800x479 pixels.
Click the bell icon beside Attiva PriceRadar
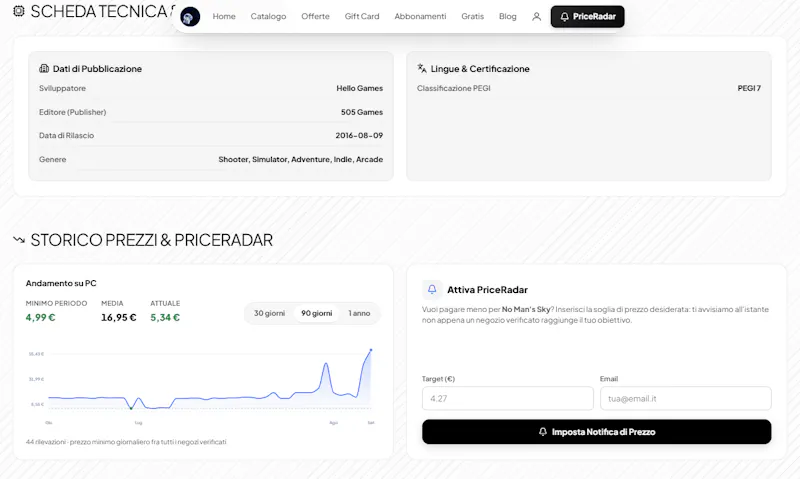[432, 289]
